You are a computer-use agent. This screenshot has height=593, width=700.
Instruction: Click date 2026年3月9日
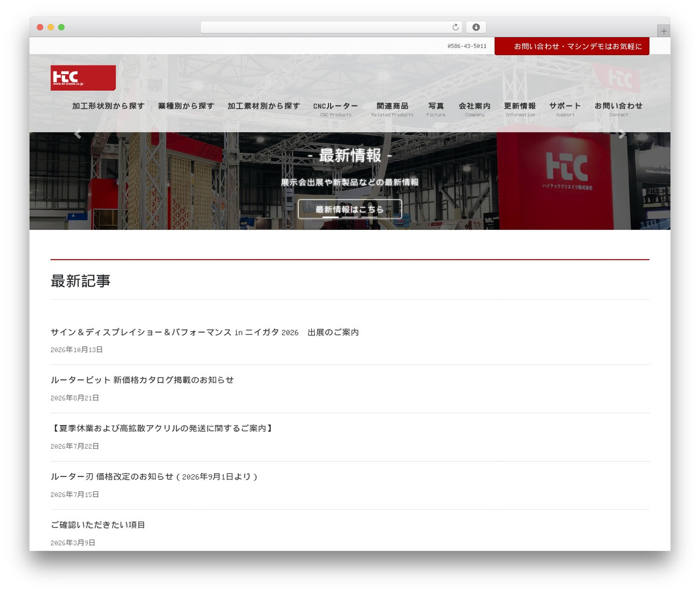coord(73,543)
